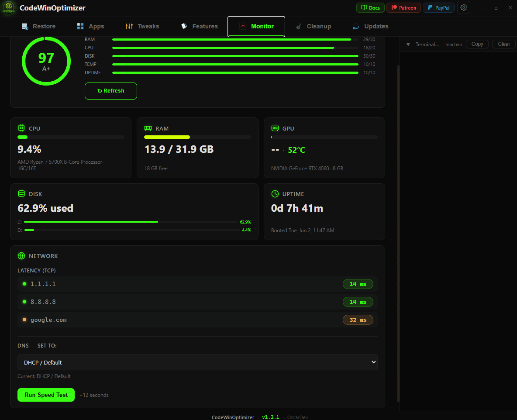
Task: Click the '~12 seconds' label
Action: [94, 395]
